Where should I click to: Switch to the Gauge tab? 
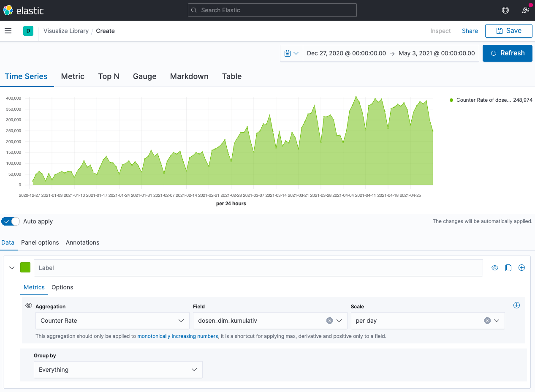(x=144, y=76)
